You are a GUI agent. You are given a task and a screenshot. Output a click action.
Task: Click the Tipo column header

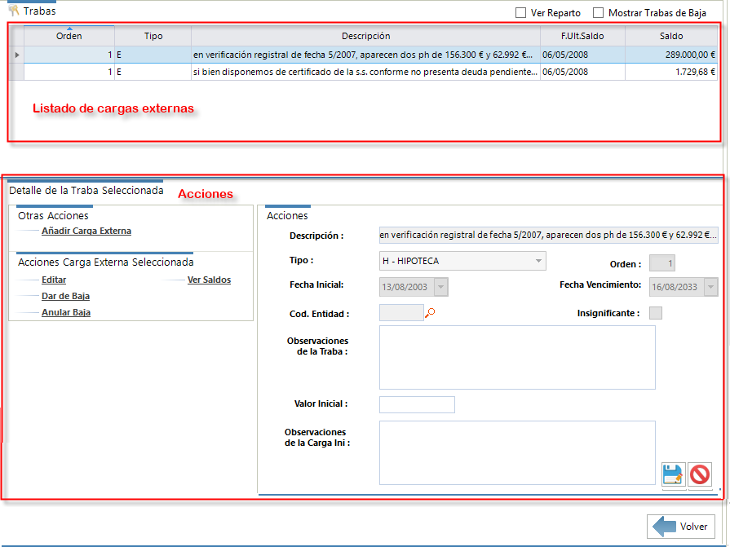[x=153, y=36]
